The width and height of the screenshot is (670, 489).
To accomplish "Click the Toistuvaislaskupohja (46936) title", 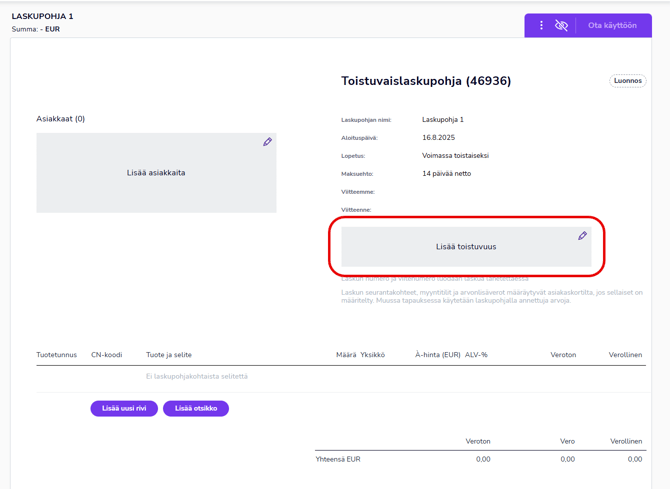I will coord(426,81).
